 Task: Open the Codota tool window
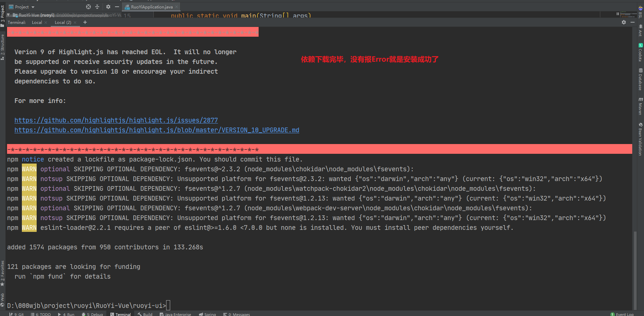coord(640,52)
